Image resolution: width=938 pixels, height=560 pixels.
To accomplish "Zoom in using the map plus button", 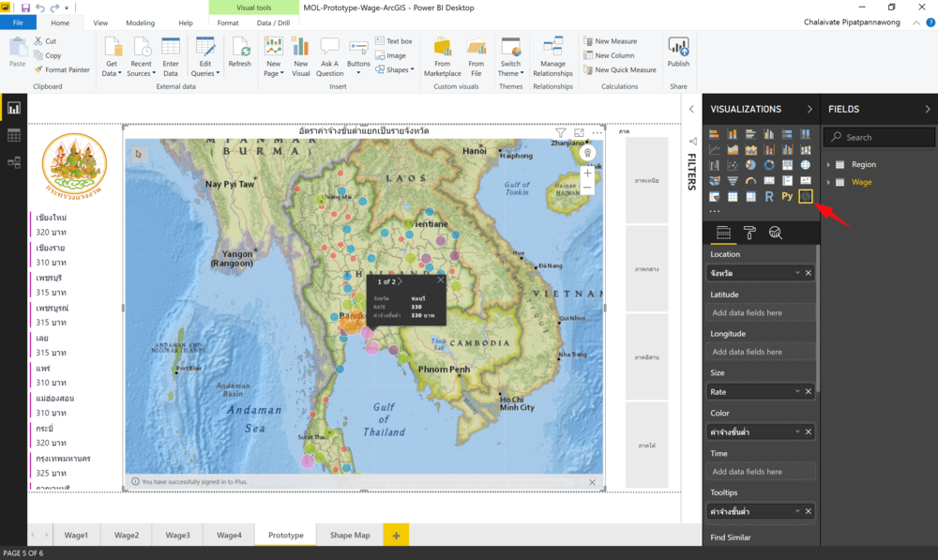I will 587,174.
